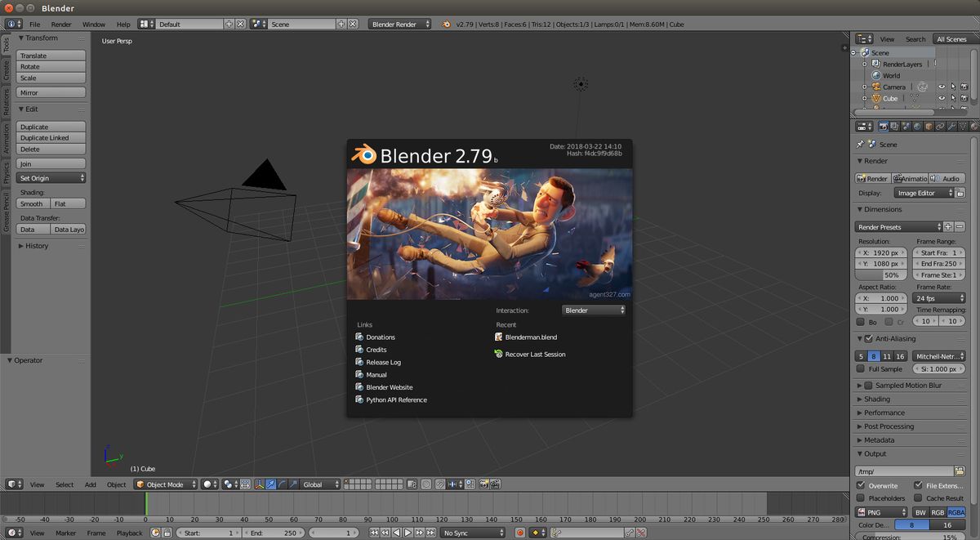Click the OpenGL render camera icon
The height and width of the screenshot is (540, 980).
pyautogui.click(x=483, y=484)
